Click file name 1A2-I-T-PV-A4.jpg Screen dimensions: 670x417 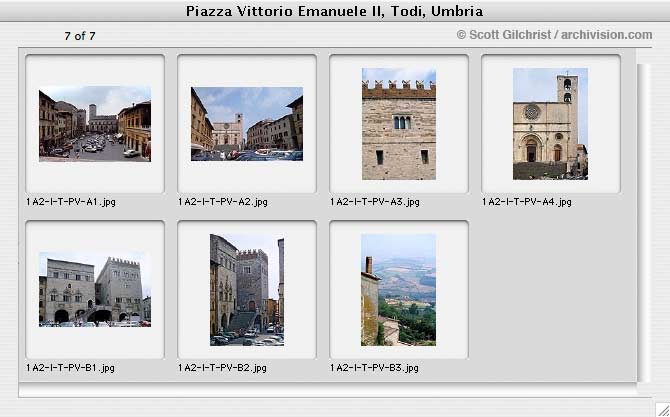click(527, 202)
